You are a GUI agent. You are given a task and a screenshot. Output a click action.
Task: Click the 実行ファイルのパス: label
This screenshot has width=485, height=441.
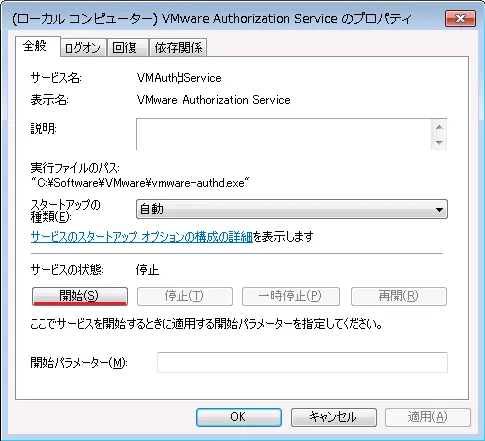(x=75, y=168)
